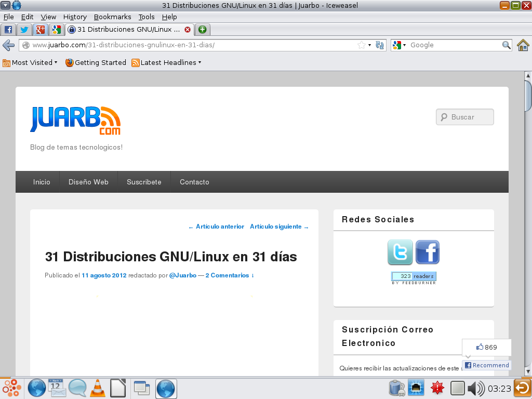Open the @Juarbo author link
The height and width of the screenshot is (399, 532).
(x=182, y=275)
